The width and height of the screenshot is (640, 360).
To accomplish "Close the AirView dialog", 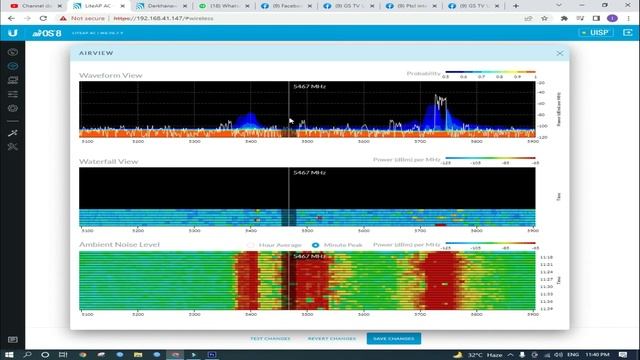I will 560,53.
